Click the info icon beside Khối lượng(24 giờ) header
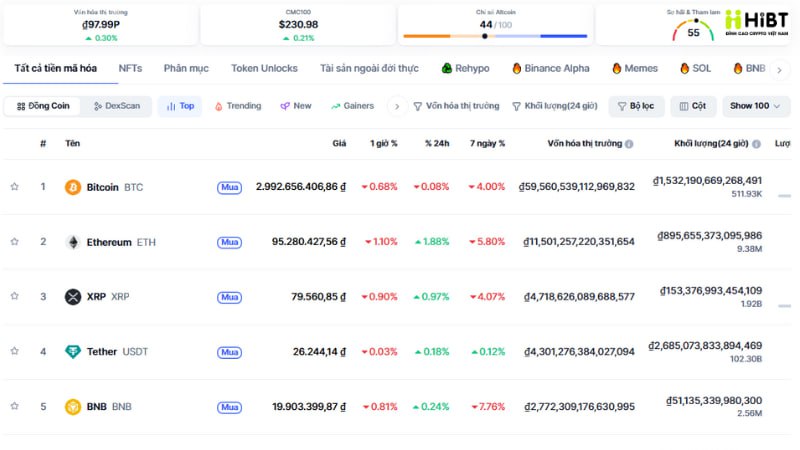Viewport: 800px width, 450px height. (x=756, y=144)
